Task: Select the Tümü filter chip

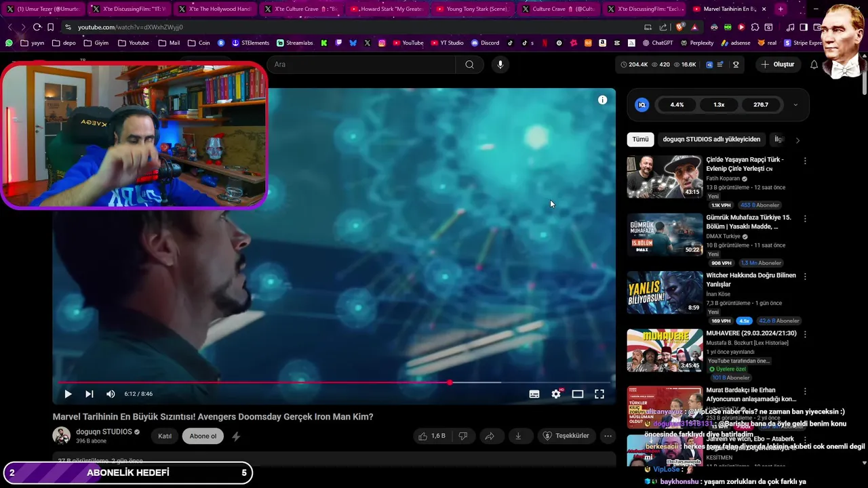Action: tap(640, 139)
